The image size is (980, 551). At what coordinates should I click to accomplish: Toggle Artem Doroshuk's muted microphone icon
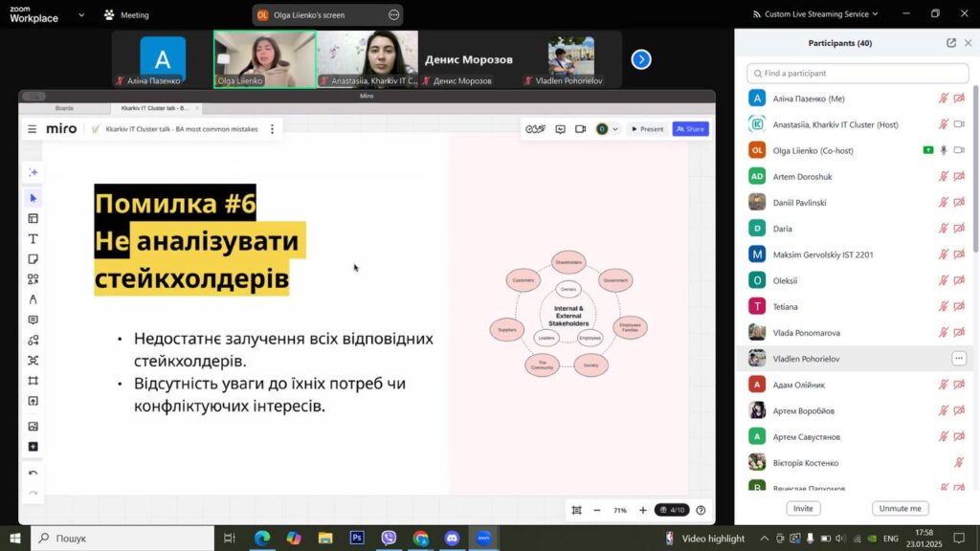pyautogui.click(x=944, y=177)
